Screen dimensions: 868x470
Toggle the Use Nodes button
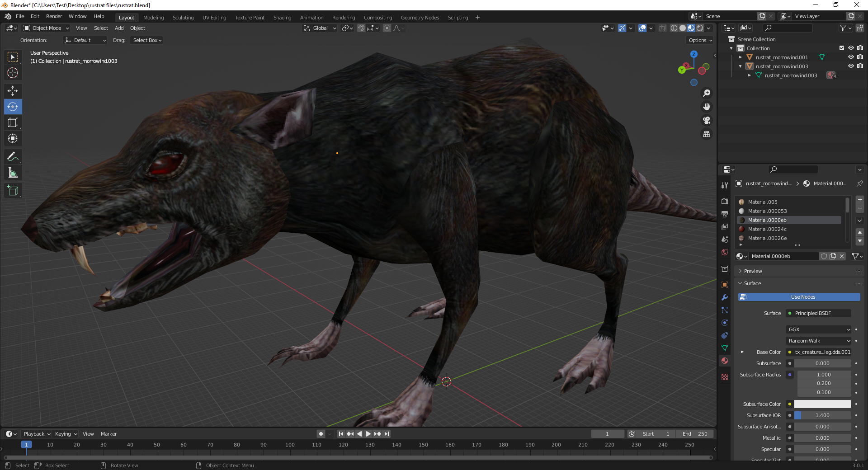point(799,297)
